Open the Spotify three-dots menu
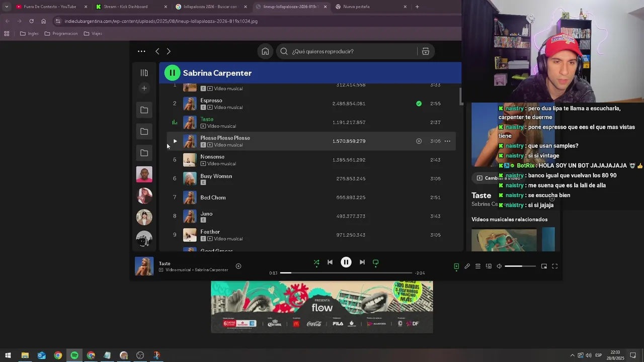 coord(141,51)
